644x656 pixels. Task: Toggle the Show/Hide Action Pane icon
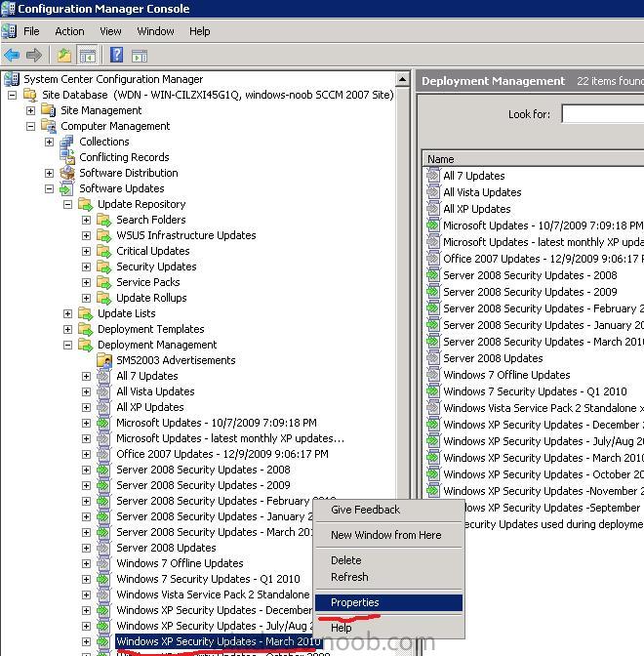pos(140,56)
